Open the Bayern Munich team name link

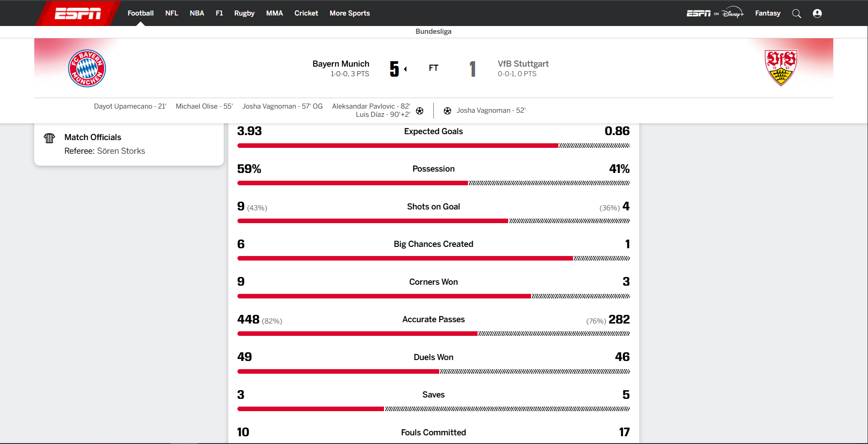[x=341, y=64]
